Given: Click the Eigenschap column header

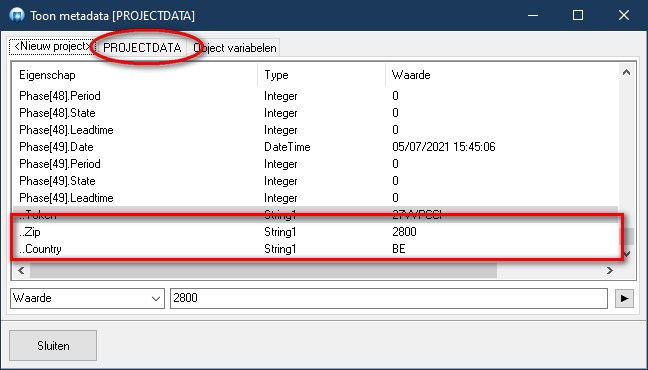Looking at the screenshot, I should point(135,75).
